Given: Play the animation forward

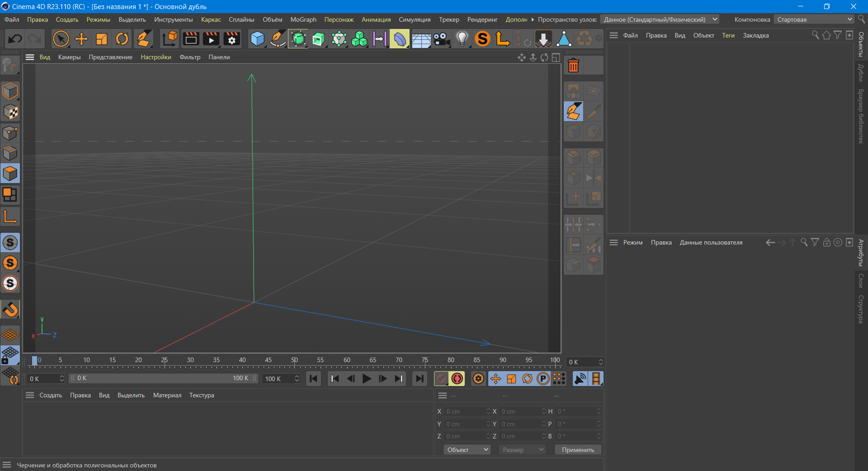Looking at the screenshot, I should click(367, 379).
